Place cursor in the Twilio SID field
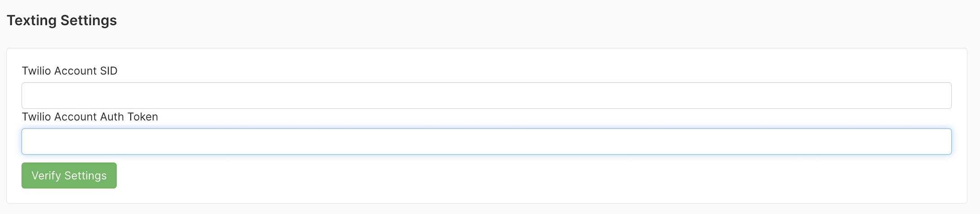The width and height of the screenshot is (980, 214). tap(486, 95)
